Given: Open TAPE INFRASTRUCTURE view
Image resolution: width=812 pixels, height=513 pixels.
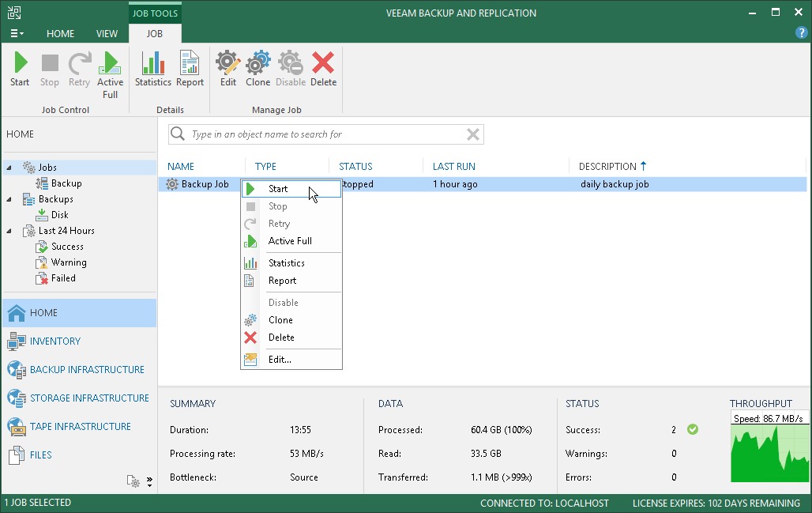Looking at the screenshot, I should pos(80,427).
